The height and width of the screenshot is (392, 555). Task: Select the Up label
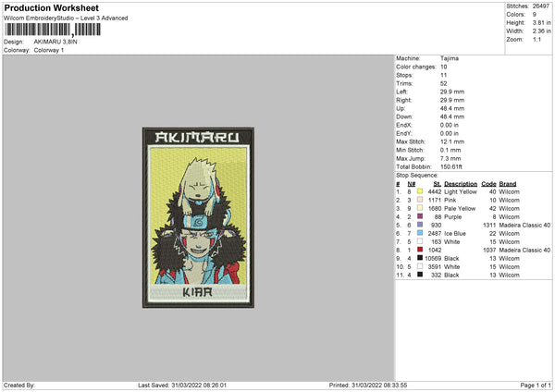point(401,108)
